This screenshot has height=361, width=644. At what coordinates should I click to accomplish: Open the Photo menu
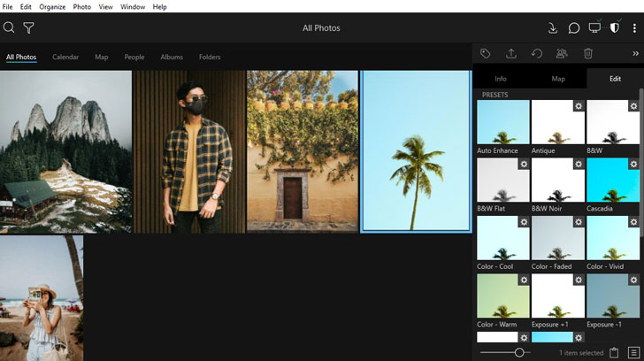coord(81,6)
